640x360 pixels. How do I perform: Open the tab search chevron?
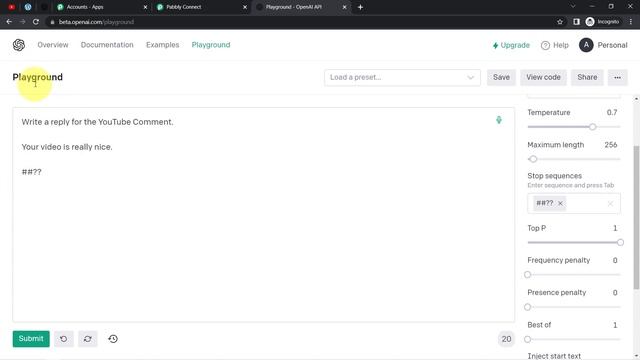tap(573, 6)
